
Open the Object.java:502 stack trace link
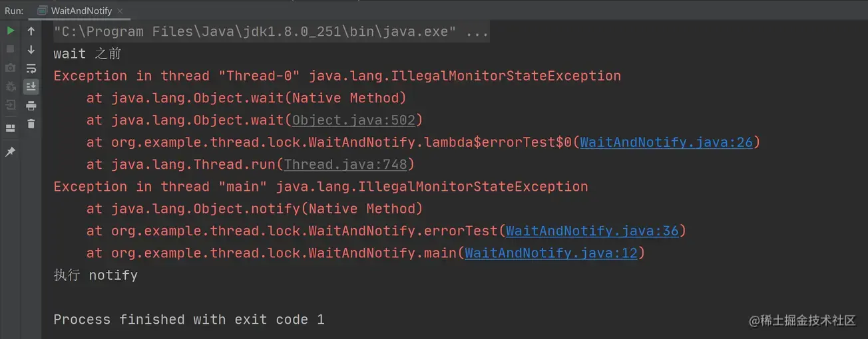point(354,120)
